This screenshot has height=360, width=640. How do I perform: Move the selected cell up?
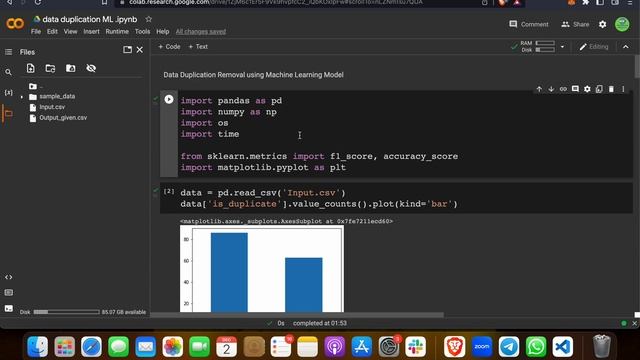pos(539,89)
